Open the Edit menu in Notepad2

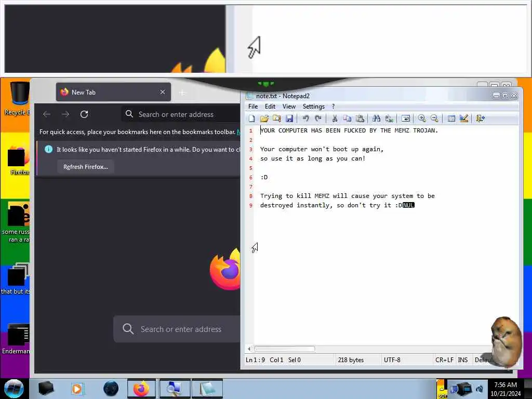[x=270, y=107]
